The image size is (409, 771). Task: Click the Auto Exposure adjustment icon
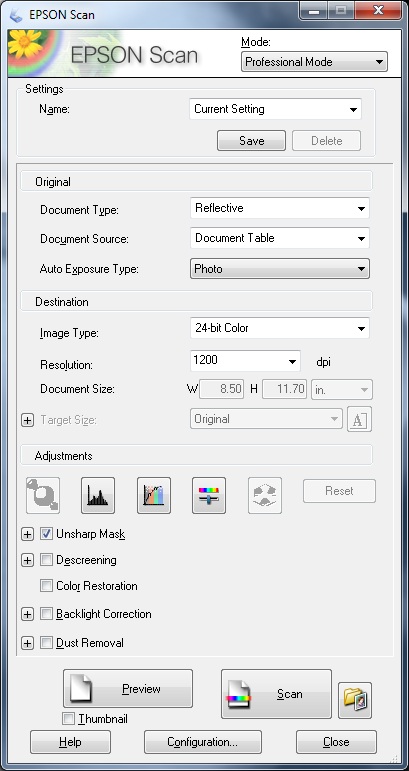pos(43,495)
